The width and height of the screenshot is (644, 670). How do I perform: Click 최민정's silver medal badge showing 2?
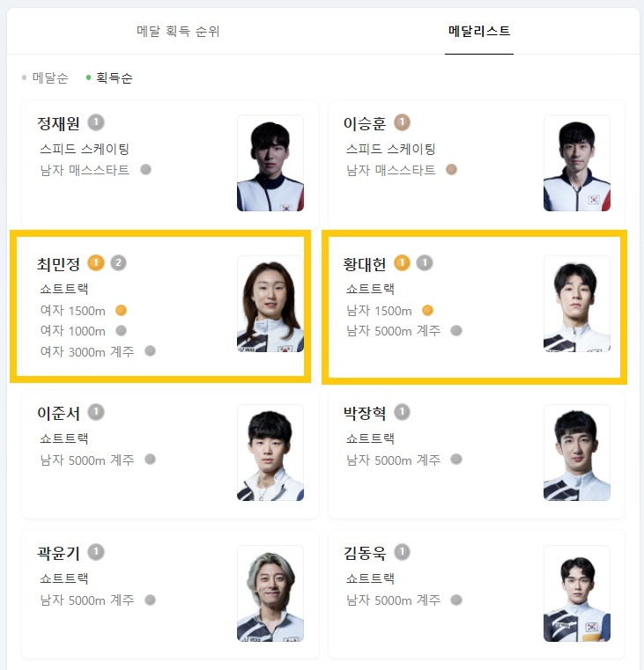(x=118, y=262)
